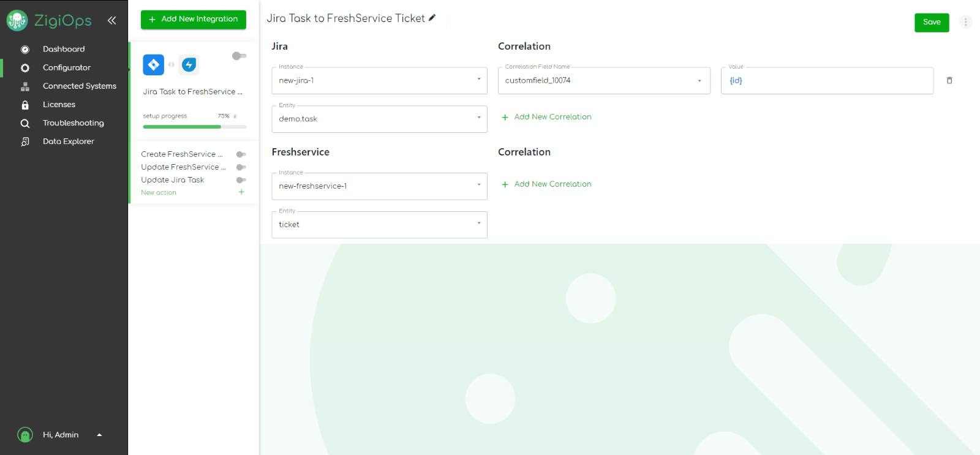Enable the integration toggle at the top of the card

[239, 56]
